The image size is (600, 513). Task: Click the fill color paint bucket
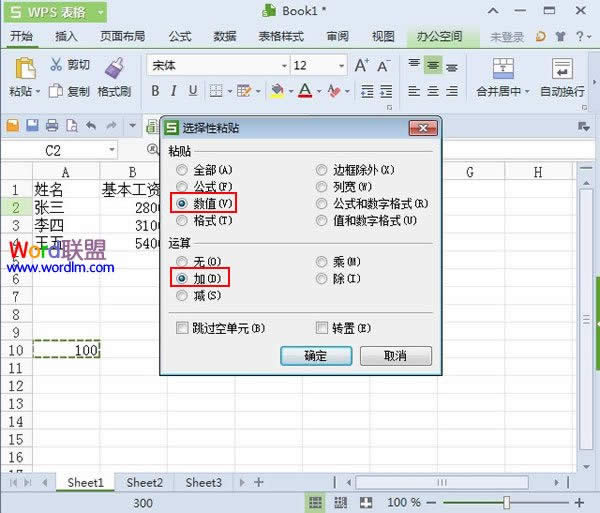click(277, 91)
